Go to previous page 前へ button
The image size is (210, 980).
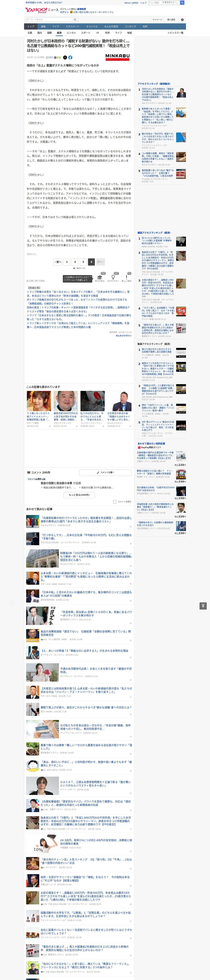click(x=58, y=262)
